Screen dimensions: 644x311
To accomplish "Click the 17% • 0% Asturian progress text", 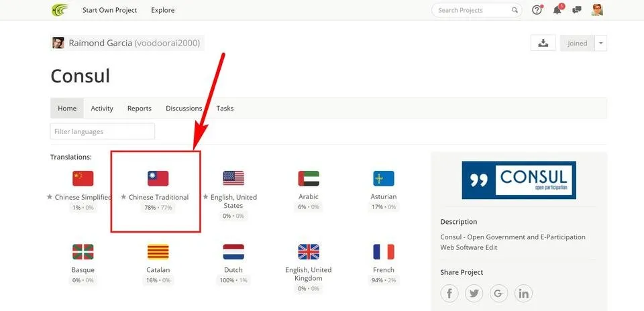I will (x=384, y=207).
